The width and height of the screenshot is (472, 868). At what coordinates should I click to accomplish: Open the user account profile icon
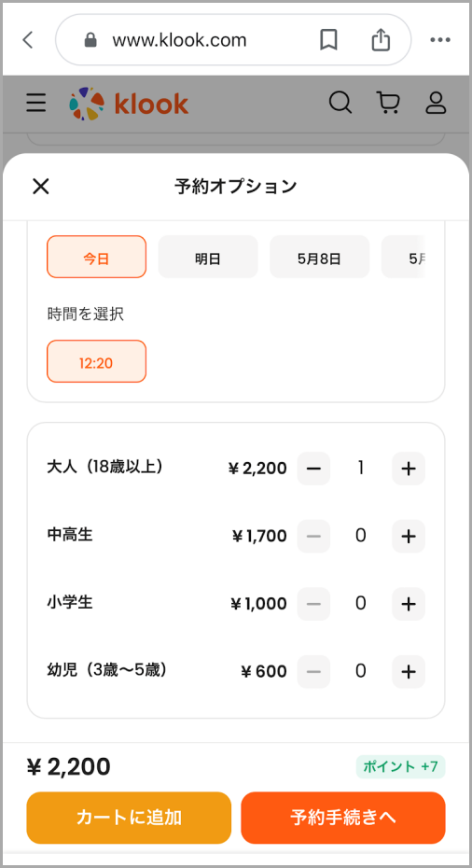click(x=436, y=103)
